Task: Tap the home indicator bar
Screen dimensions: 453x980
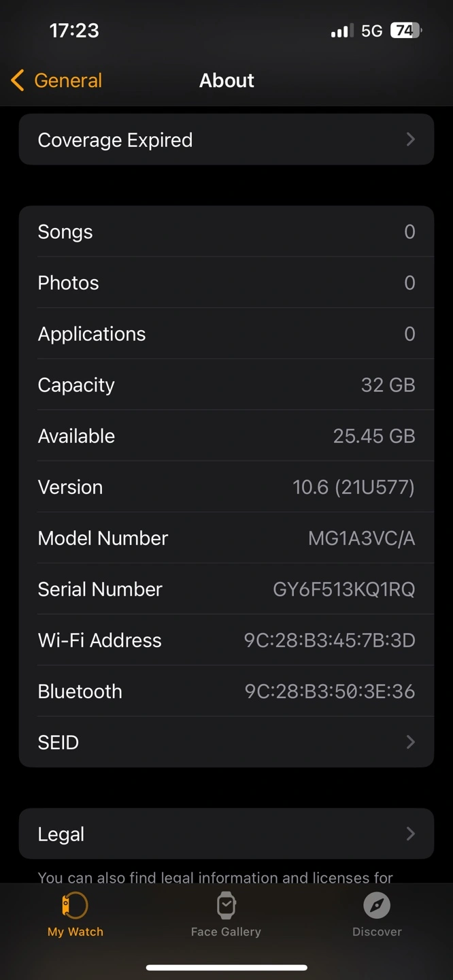Action: point(226,967)
